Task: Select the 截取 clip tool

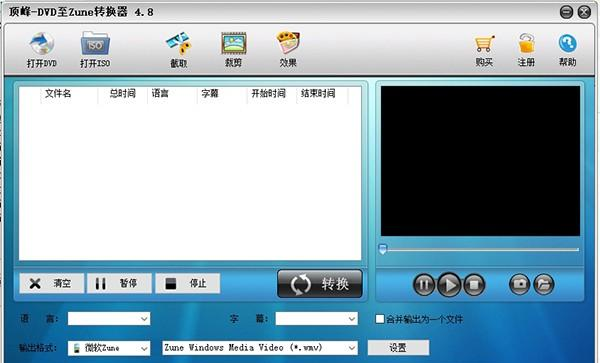Action: click(179, 49)
